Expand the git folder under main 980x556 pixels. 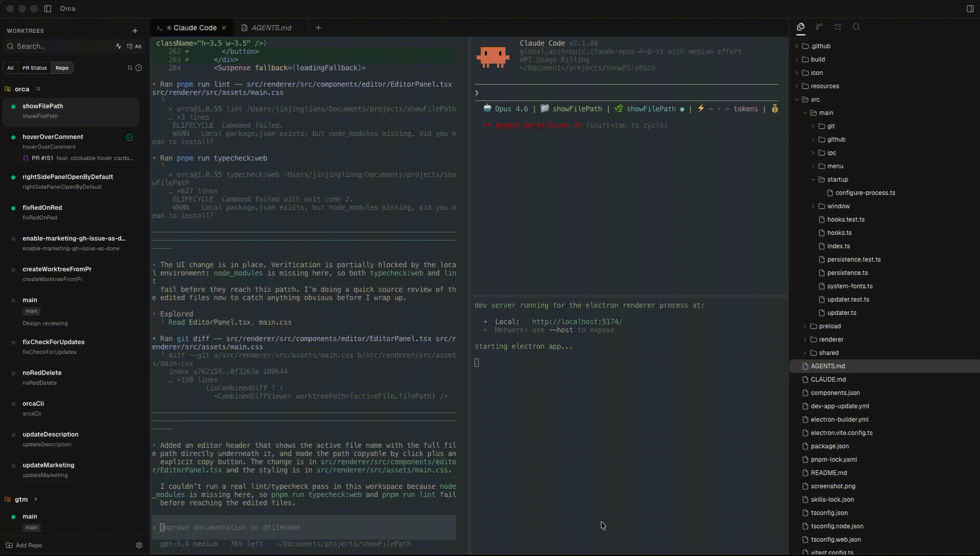click(x=830, y=126)
